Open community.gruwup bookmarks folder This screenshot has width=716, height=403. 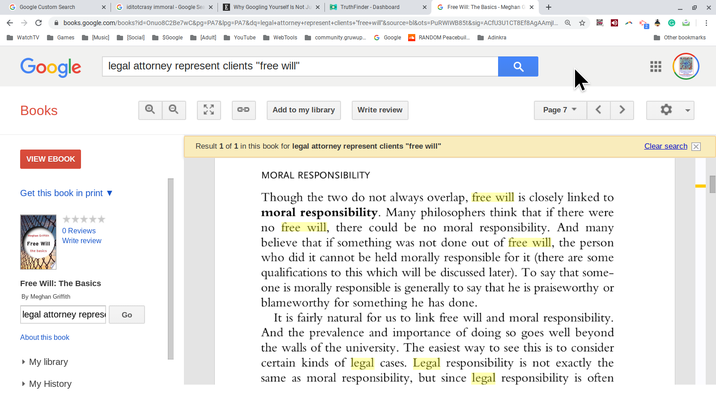click(336, 37)
